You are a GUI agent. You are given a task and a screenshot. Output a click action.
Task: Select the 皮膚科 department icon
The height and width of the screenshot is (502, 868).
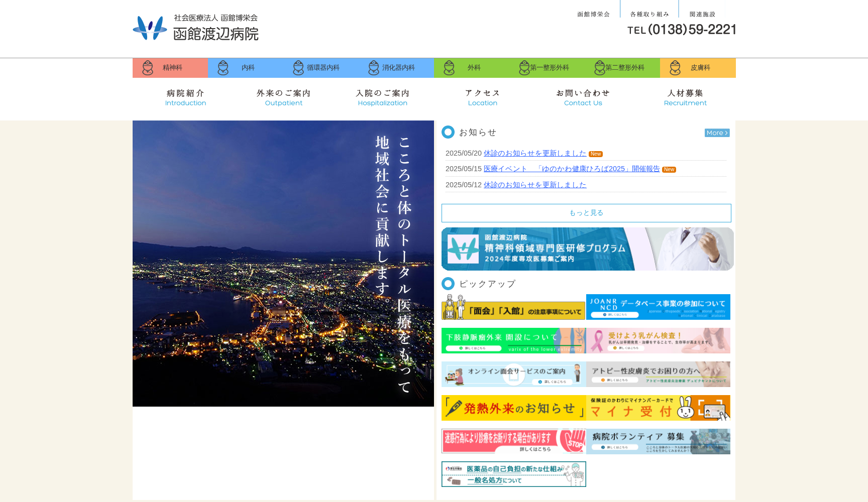coord(675,68)
